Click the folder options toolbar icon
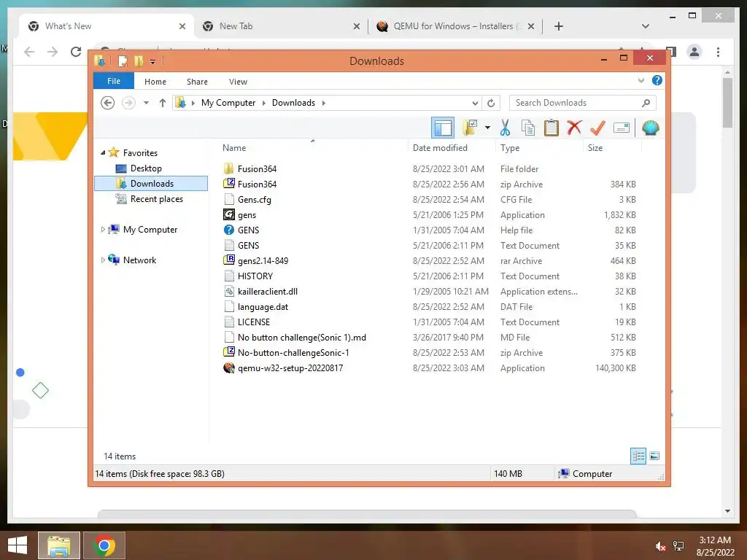747x560 pixels. [471, 128]
